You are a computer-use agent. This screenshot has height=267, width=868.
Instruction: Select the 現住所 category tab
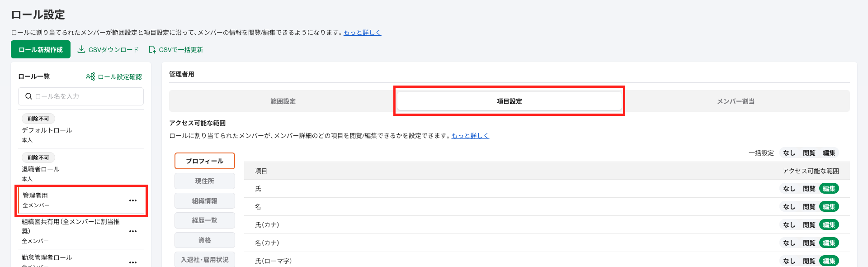pyautogui.click(x=205, y=181)
